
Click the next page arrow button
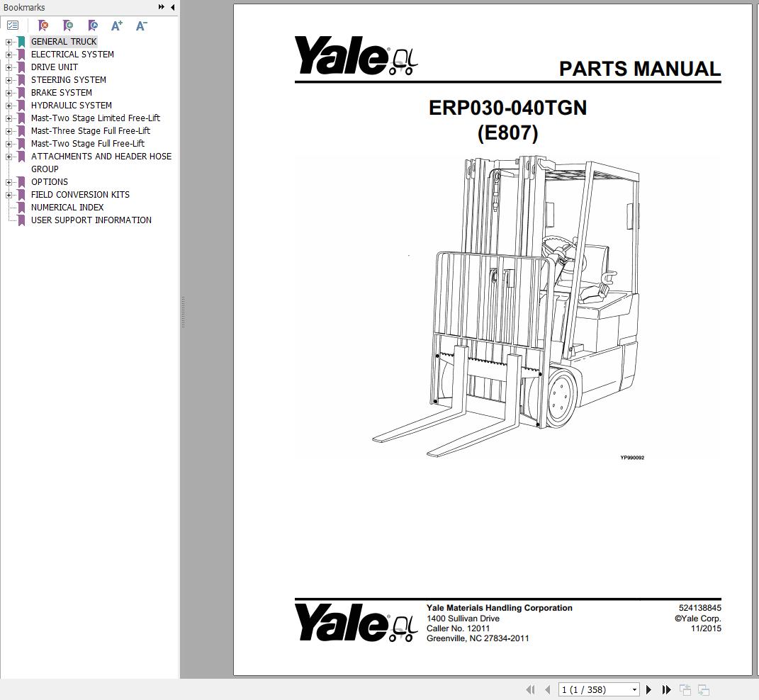(649, 689)
